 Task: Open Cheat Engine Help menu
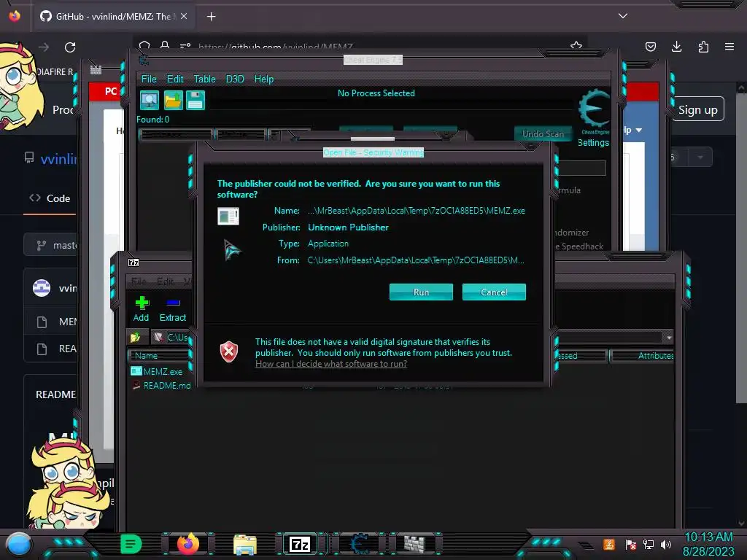264,79
